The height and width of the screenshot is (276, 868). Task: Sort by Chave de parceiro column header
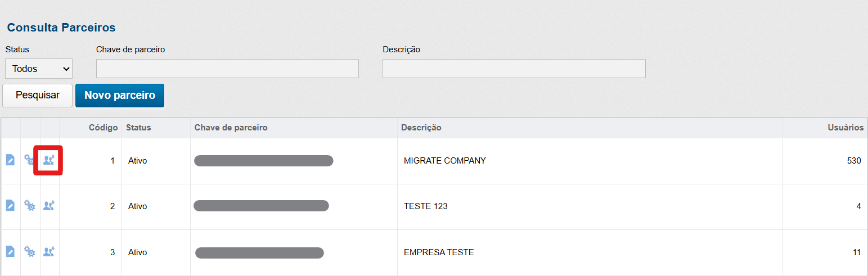coord(231,128)
